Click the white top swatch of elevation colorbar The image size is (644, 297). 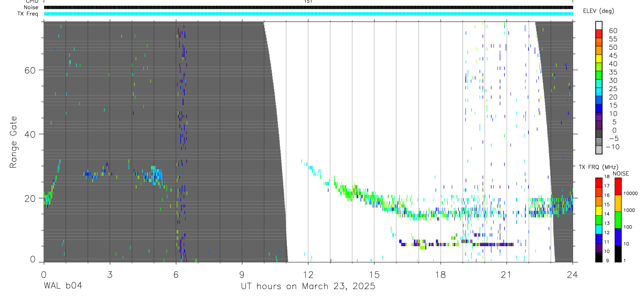(599, 25)
